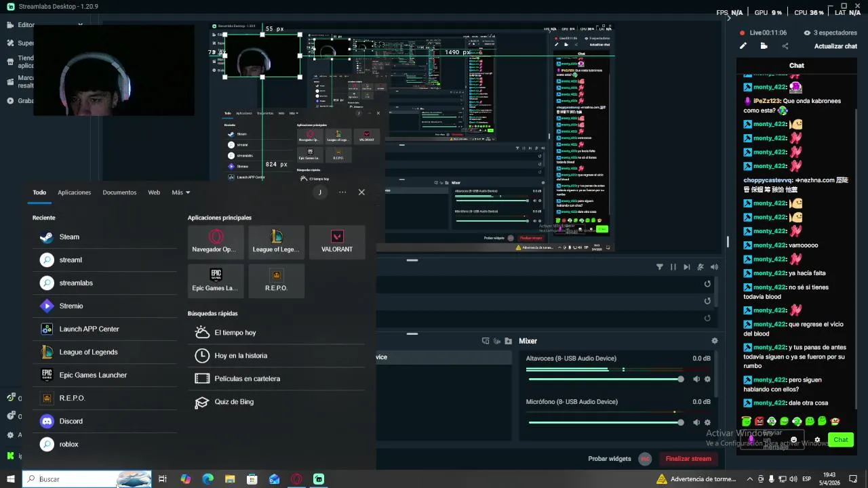Image resolution: width=868 pixels, height=488 pixels.
Task: Click Finalizar stream button
Action: 688,459
